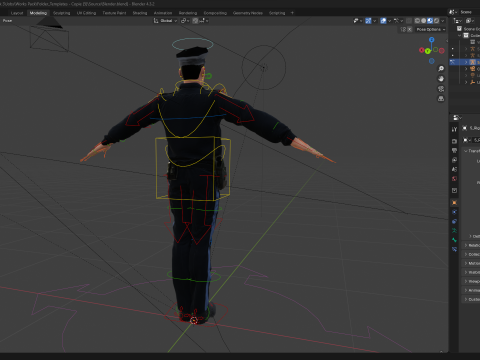Open the overlays options dropdown arrow
This screenshot has width=480, height=360.
389,21
